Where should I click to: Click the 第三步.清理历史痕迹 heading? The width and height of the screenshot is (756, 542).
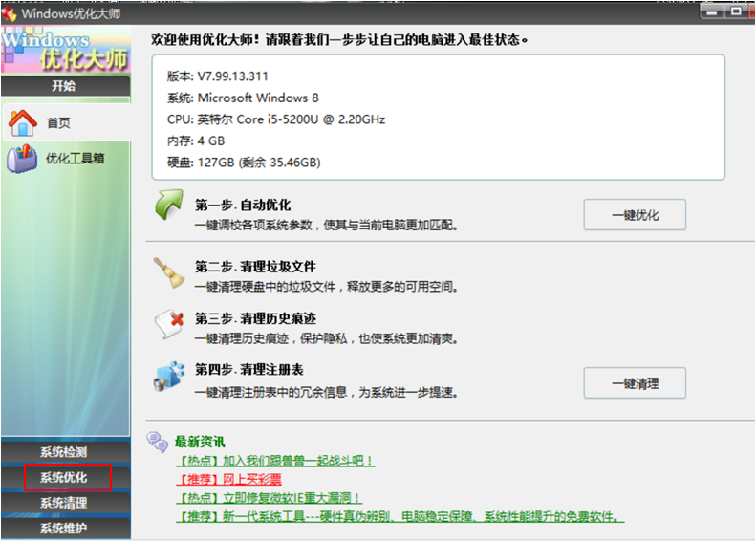click(255, 318)
